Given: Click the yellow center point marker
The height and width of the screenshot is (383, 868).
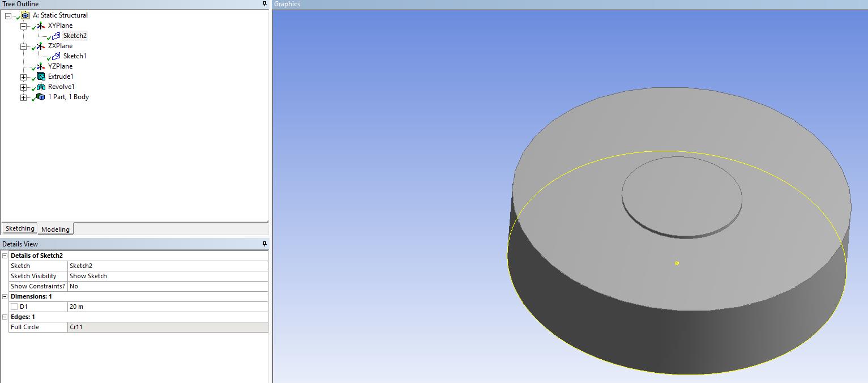Looking at the screenshot, I should point(677,263).
